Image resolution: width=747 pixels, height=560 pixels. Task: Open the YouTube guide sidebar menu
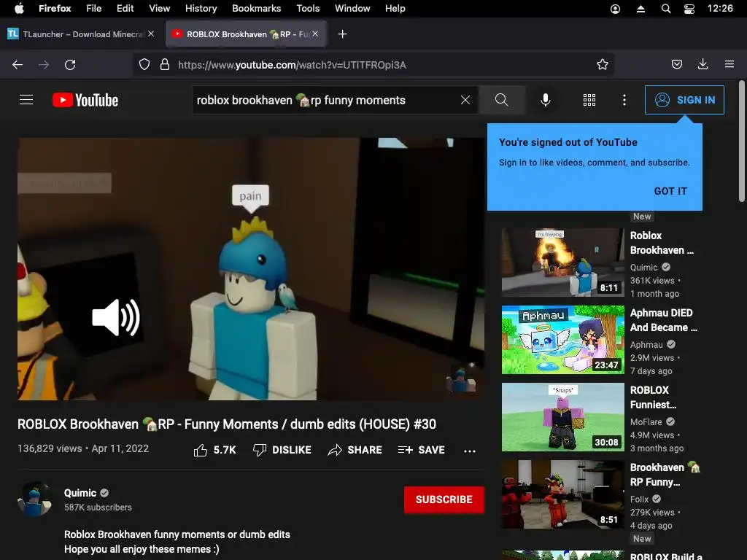click(x=26, y=100)
